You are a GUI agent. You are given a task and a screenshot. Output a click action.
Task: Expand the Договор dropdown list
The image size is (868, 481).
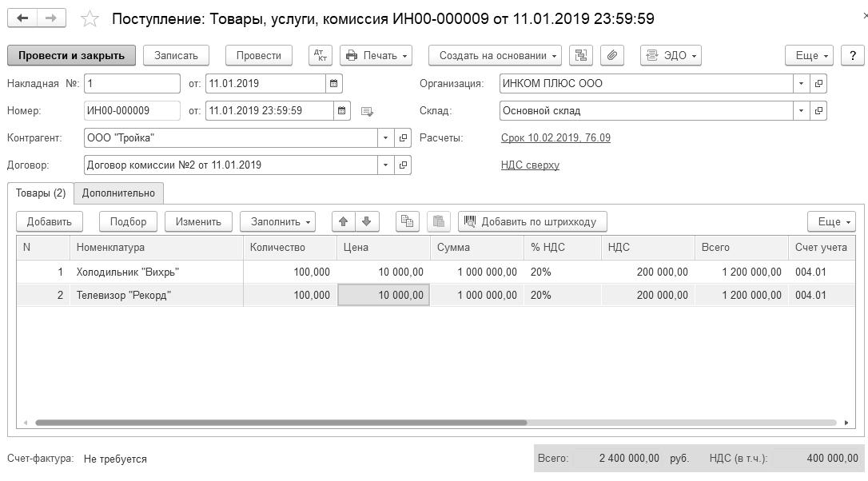(x=386, y=165)
